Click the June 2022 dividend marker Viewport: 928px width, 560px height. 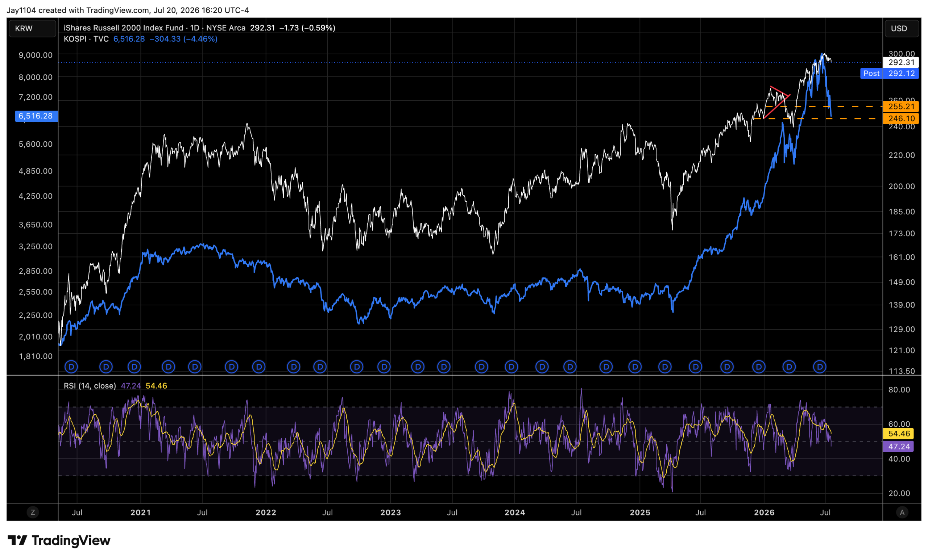320,367
